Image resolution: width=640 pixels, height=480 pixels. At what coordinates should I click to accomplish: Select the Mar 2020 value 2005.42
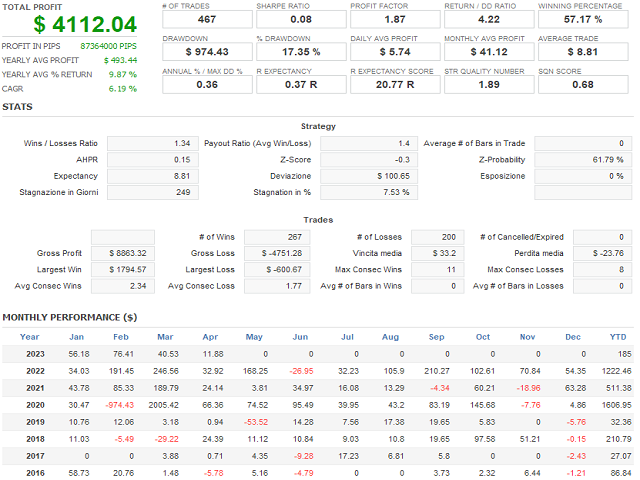point(164,404)
